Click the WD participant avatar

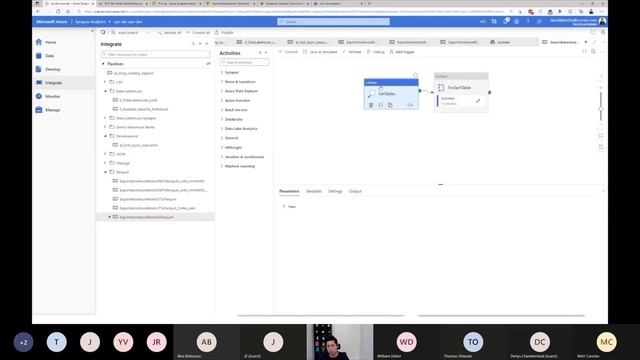(406, 342)
